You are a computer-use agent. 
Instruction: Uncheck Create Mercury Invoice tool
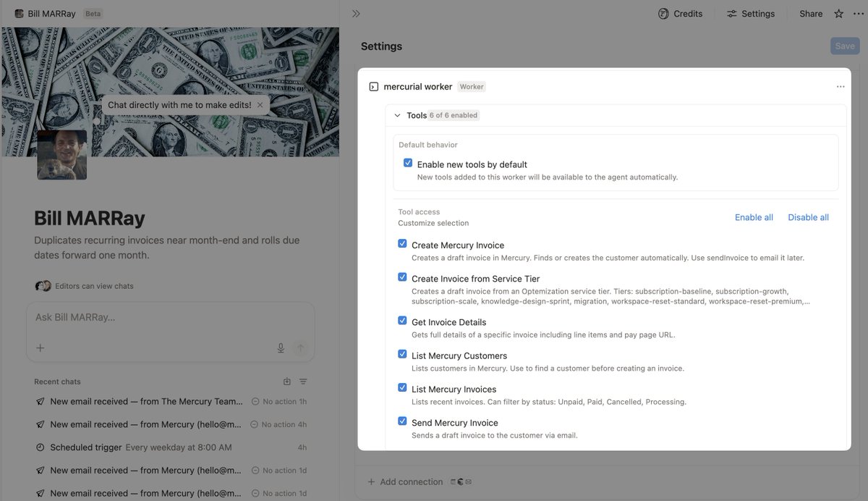(x=402, y=244)
